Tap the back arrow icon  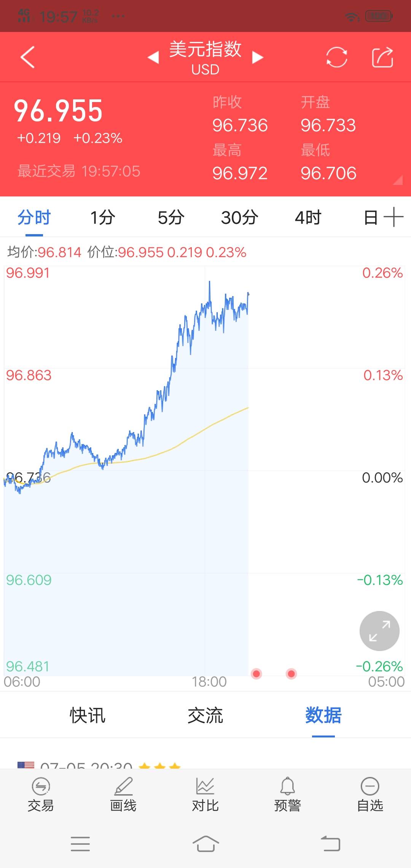[x=27, y=57]
